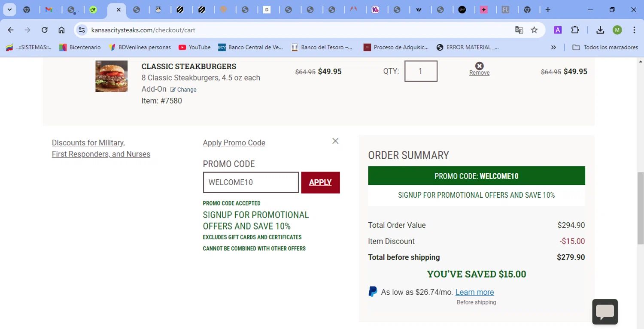The height and width of the screenshot is (329, 644).
Task: Click the PayPal logo icon
Action: click(x=373, y=292)
